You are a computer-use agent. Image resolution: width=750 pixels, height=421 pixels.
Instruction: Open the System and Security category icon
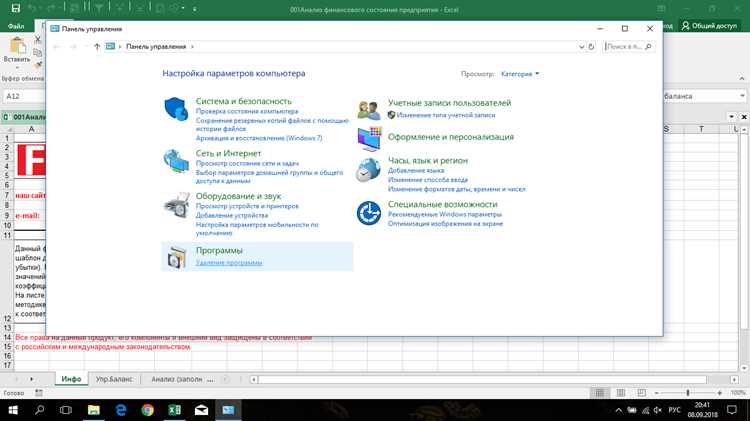[x=176, y=109]
